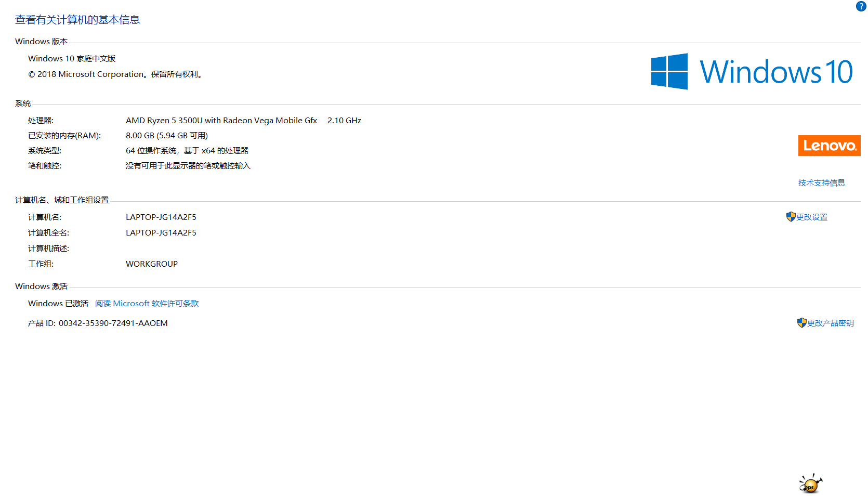Viewport: 868px width, 496px height.
Task: Click the Lenovo logo
Action: [829, 146]
